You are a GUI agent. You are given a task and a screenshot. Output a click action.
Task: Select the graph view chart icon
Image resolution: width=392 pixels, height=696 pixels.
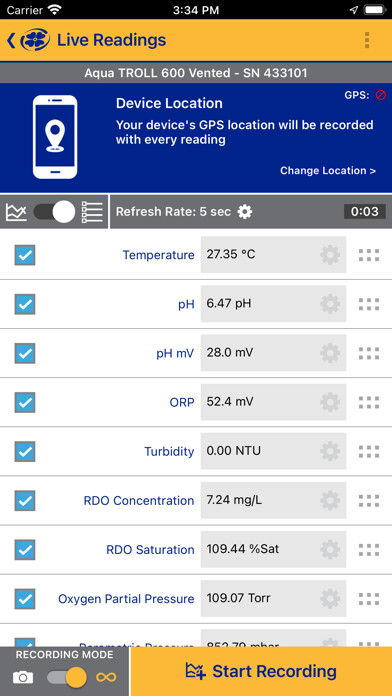click(16, 212)
